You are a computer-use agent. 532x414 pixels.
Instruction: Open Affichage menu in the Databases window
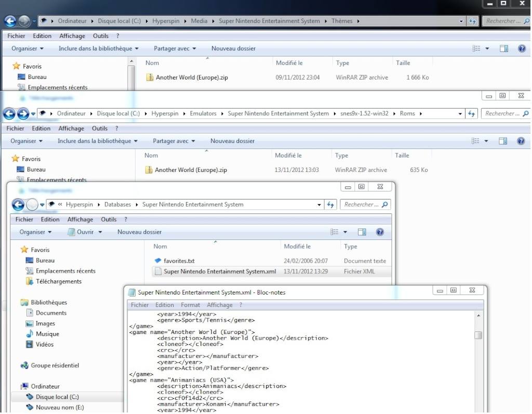(x=80, y=220)
